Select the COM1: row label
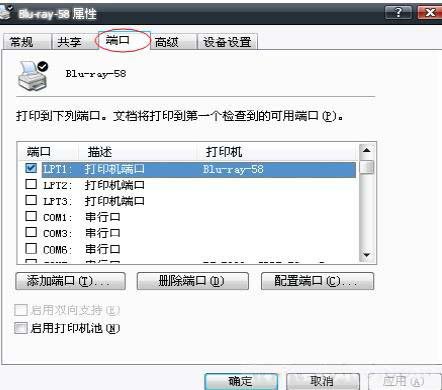 58,217
